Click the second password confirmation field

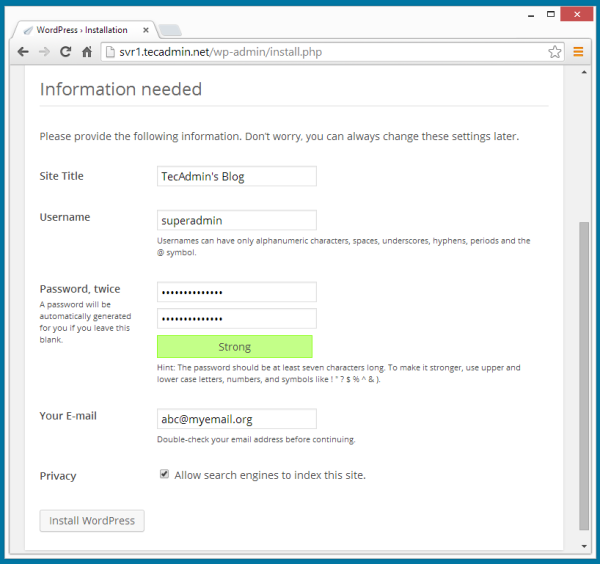coord(236,318)
